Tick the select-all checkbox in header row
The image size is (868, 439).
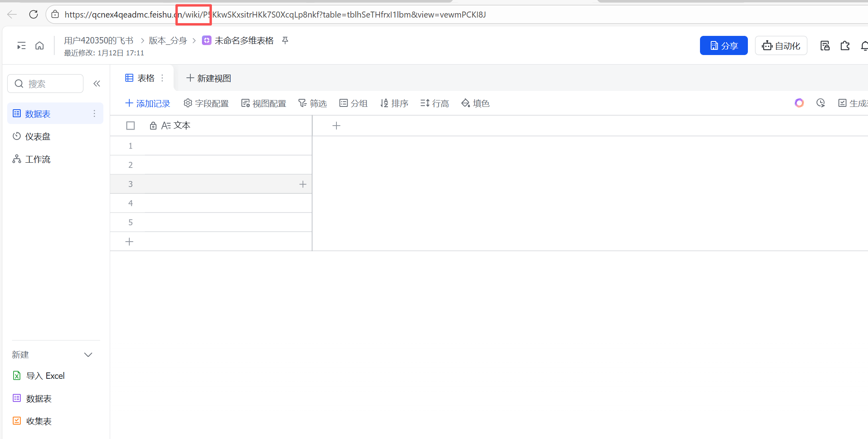click(130, 126)
